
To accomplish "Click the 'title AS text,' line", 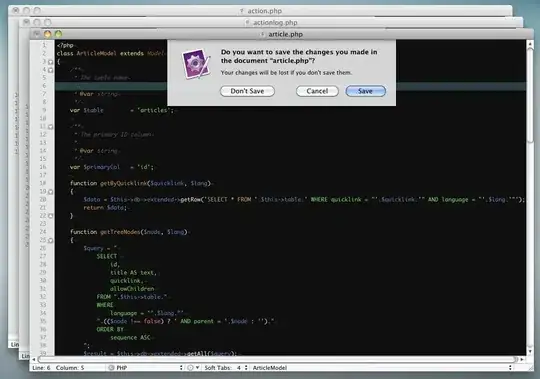I will tap(133, 273).
